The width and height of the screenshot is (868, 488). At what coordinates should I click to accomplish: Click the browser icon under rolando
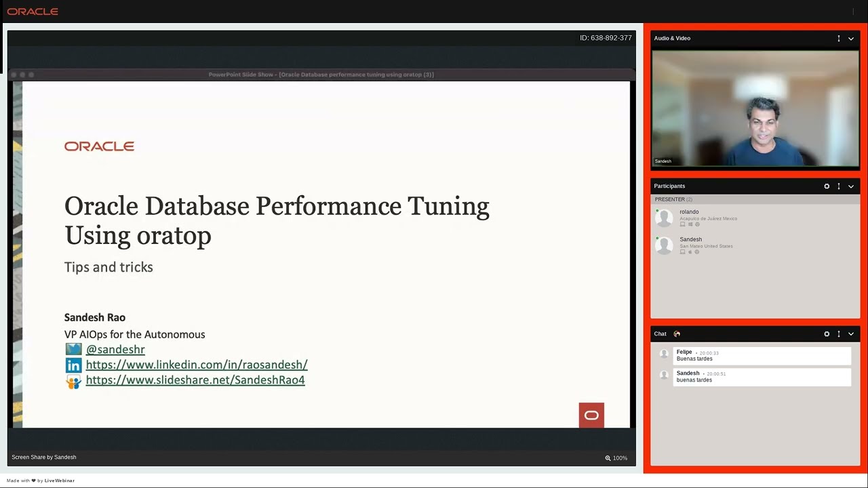[x=697, y=224]
